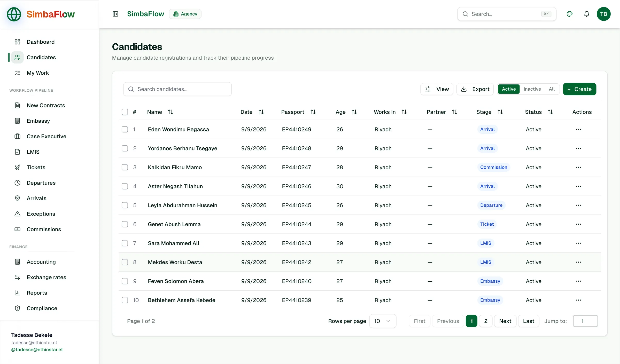Image resolution: width=620 pixels, height=364 pixels.
Task: Focus the Search candidates field
Action: click(x=177, y=89)
